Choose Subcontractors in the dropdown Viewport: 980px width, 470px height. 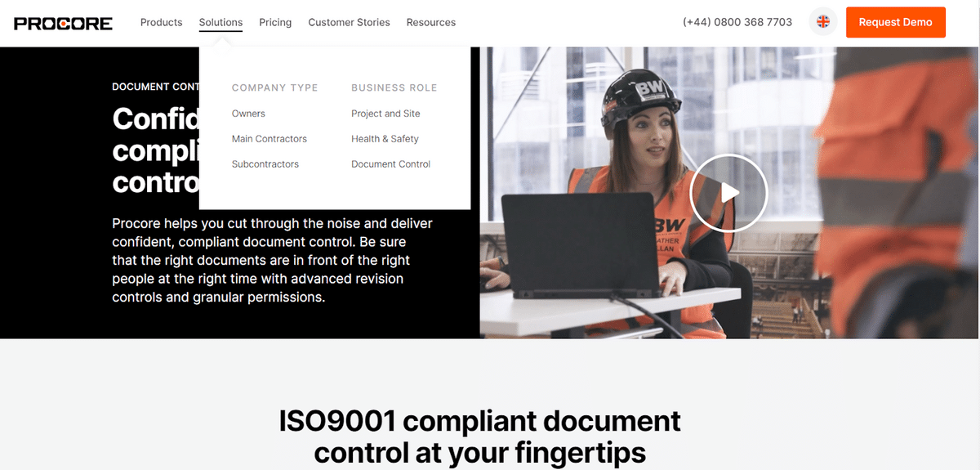265,164
